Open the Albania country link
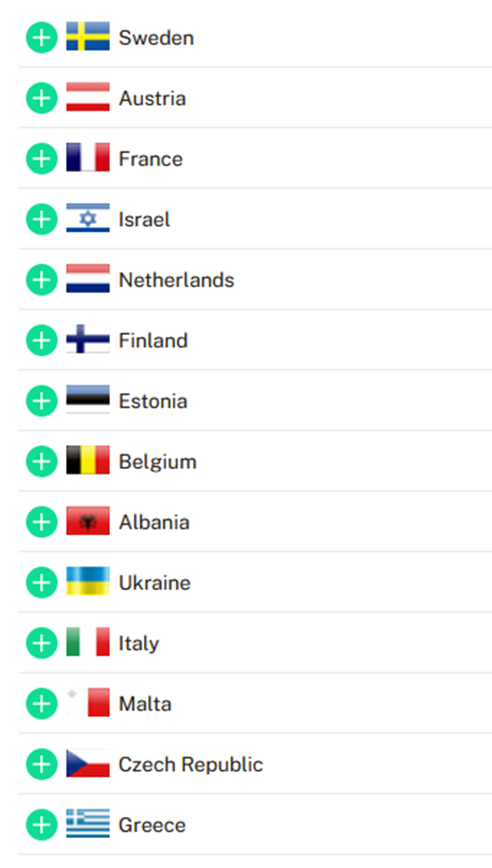Image resolution: width=492 pixels, height=868 pixels. [154, 522]
